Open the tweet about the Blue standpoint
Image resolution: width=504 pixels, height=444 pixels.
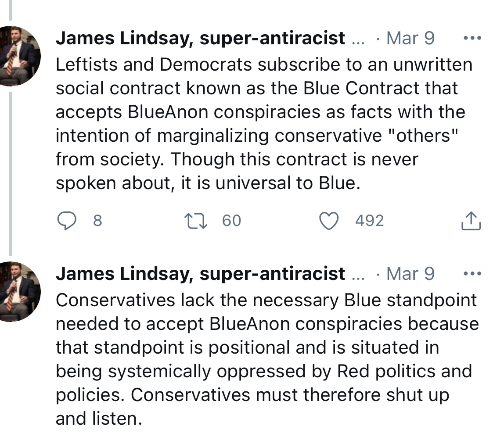click(263, 359)
